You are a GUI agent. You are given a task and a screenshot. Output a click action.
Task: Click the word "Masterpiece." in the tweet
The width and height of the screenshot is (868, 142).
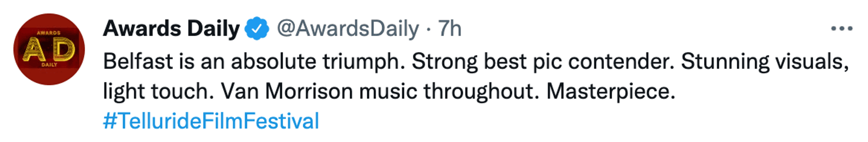click(x=611, y=91)
